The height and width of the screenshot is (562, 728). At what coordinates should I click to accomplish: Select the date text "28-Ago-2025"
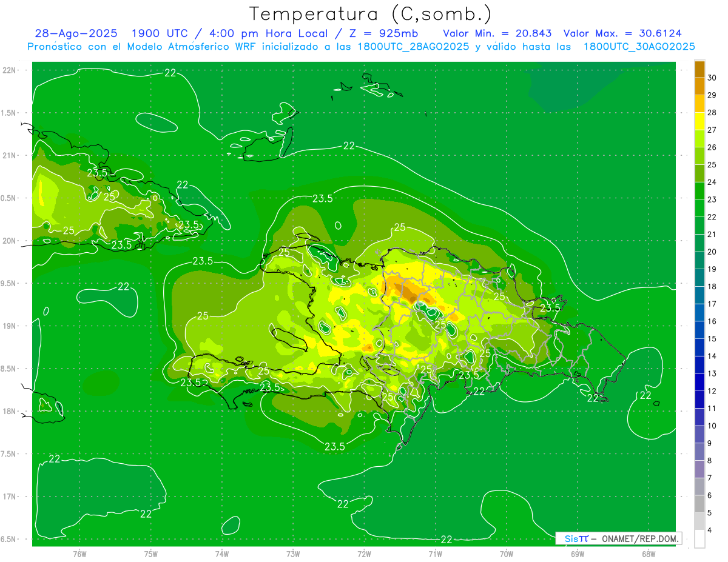76,33
